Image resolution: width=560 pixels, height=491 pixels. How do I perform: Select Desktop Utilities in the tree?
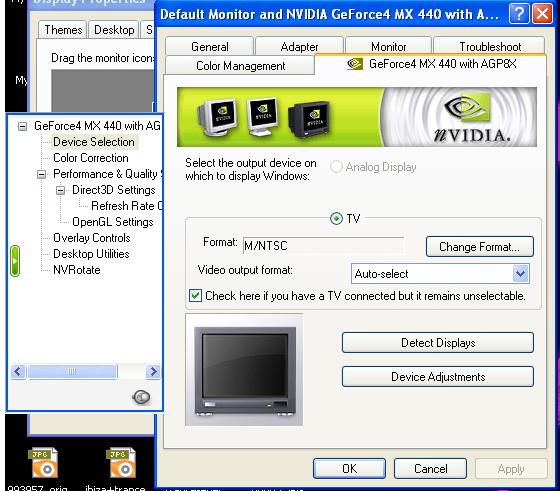tap(91, 254)
